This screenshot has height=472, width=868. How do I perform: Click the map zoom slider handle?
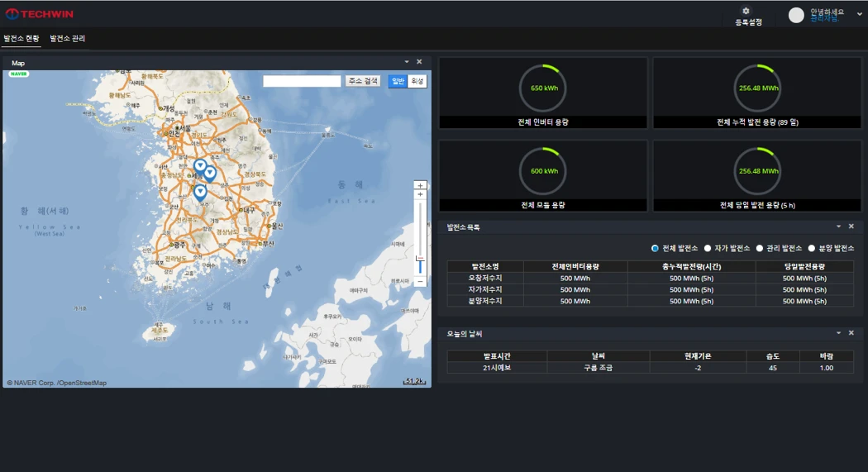[x=420, y=259]
